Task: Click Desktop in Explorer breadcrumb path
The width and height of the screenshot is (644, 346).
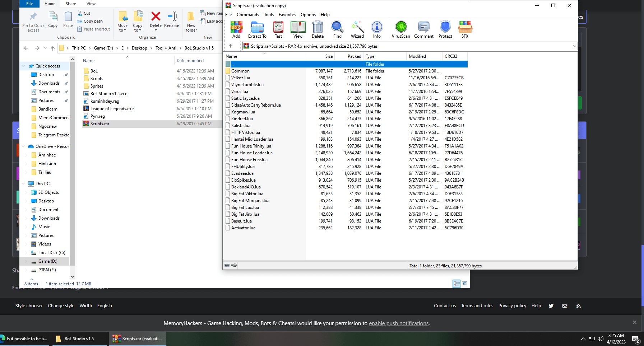Action: pos(139,48)
